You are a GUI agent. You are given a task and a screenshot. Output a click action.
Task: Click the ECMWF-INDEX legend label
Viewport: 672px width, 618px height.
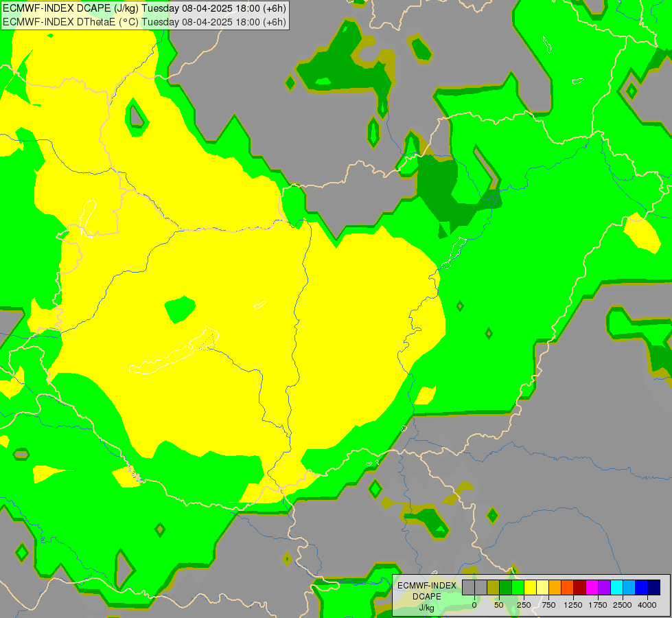[426, 586]
